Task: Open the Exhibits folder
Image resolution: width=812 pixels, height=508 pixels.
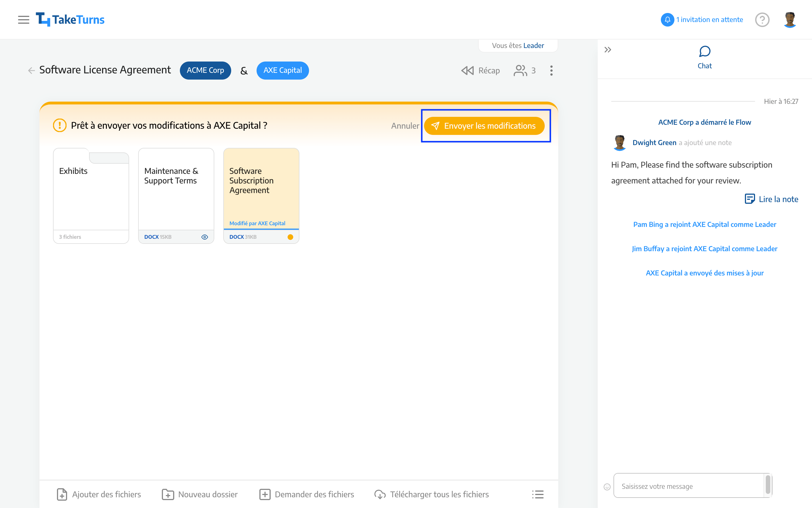Action: (x=91, y=196)
